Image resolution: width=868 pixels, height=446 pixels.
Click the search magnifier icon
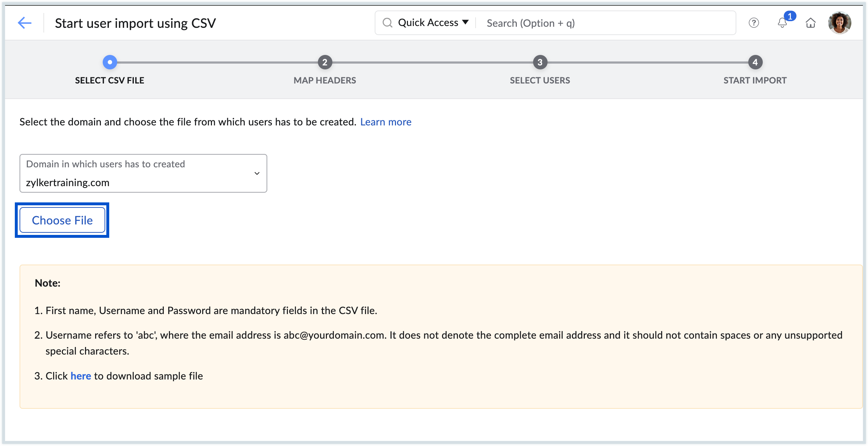point(387,23)
